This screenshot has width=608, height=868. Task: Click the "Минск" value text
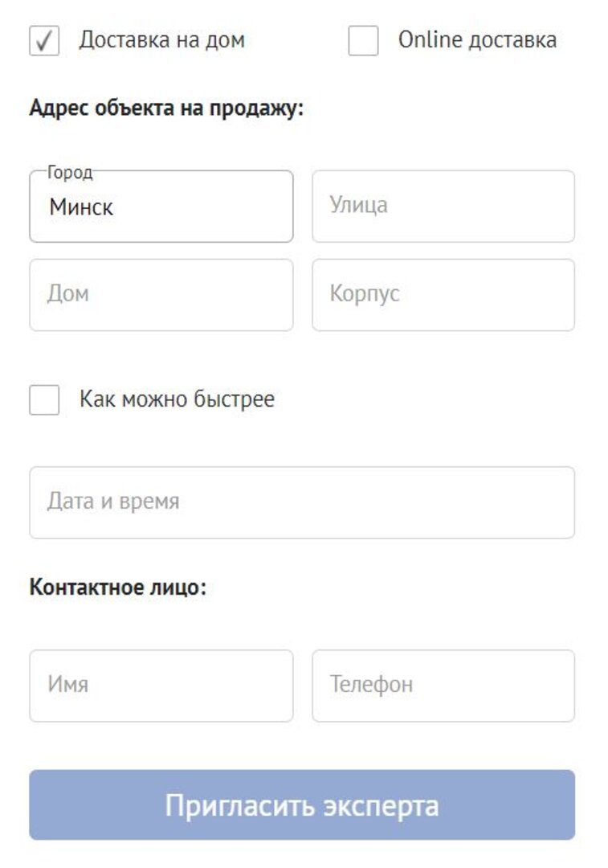click(x=81, y=207)
